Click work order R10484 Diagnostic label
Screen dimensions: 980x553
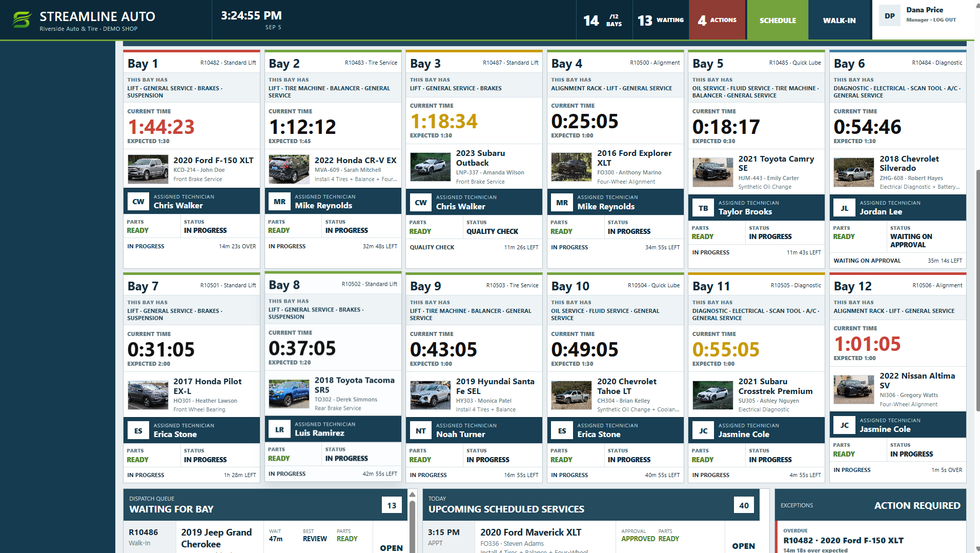(x=937, y=63)
